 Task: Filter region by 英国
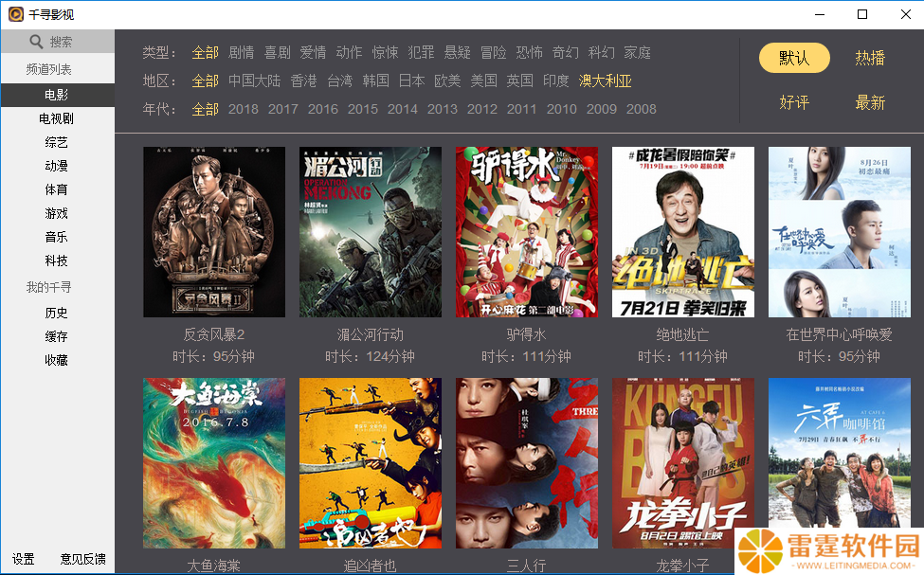[x=519, y=81]
